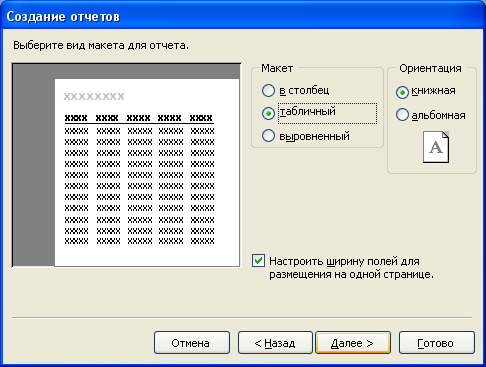Click the tabular layout preview image
The width and height of the screenshot is (486, 367).
pos(126,165)
